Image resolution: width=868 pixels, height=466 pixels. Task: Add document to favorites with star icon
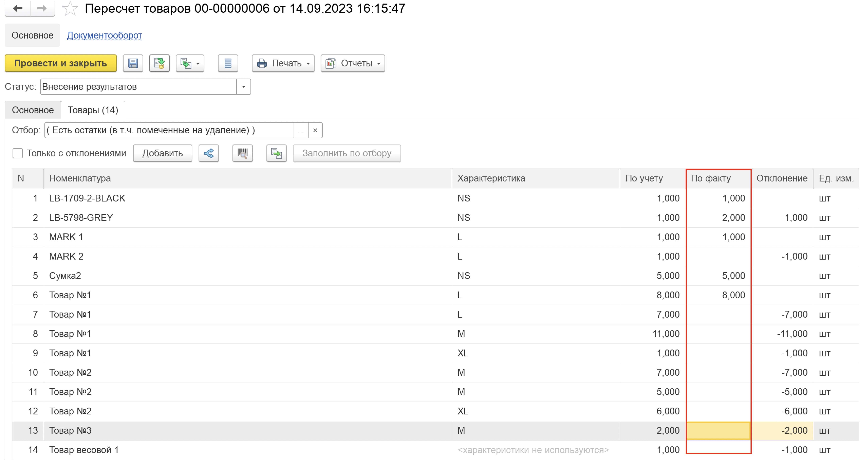(x=70, y=8)
